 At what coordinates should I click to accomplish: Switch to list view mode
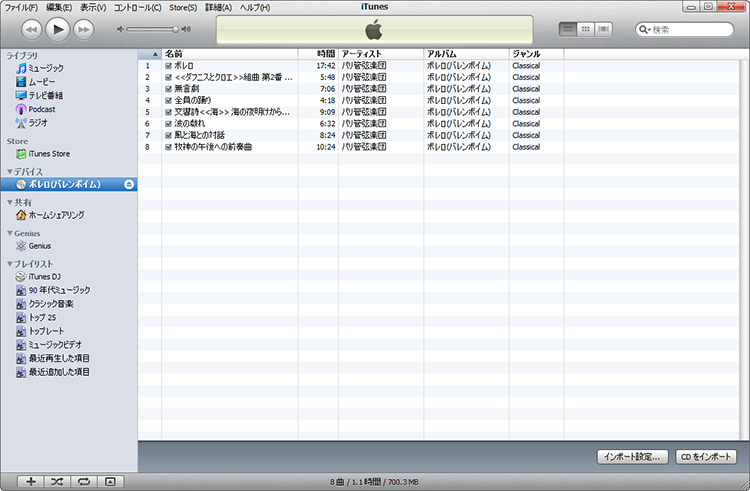point(568,29)
